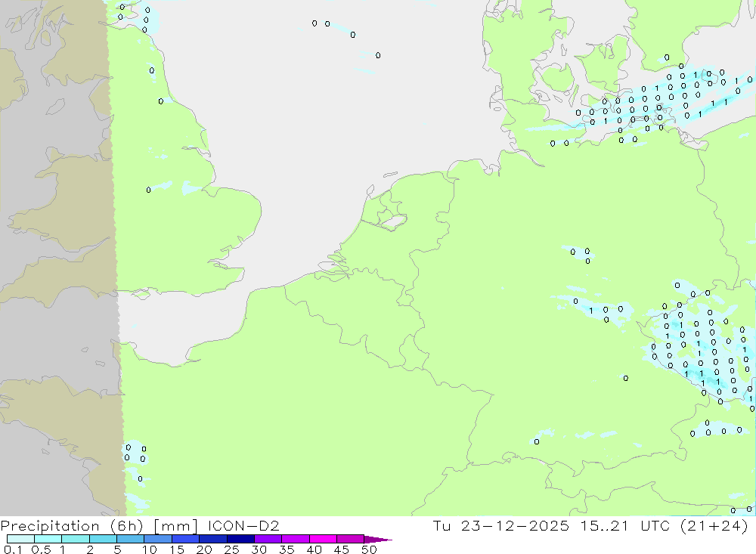Pick the 5–10 mm blue legend swatch
756x554 pixels.
130,539
